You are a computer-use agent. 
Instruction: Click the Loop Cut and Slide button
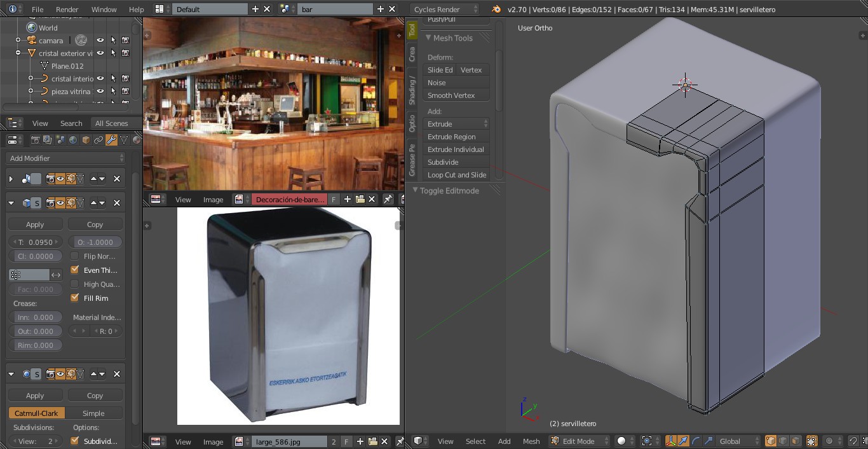tap(457, 174)
